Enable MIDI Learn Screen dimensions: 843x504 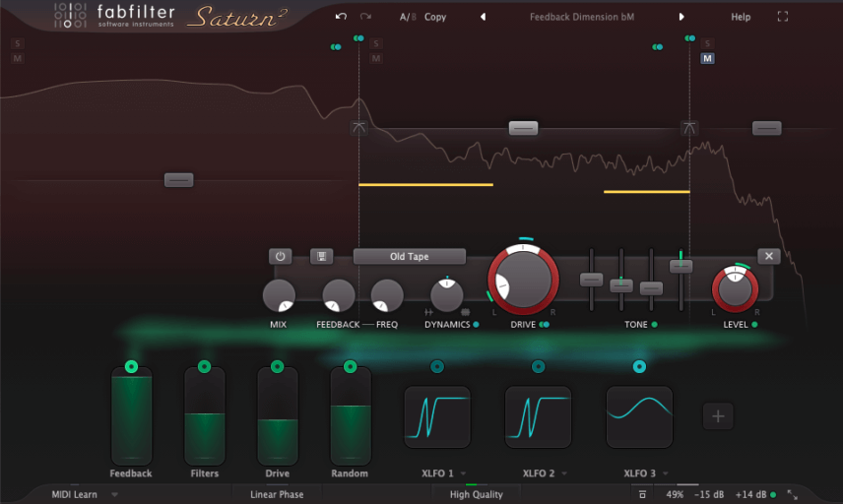74,494
